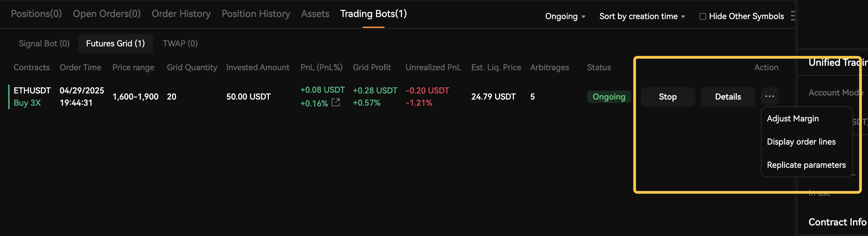Screen dimensions: 868x236
Task: Click the ETHUSDT contract name
Action: 32,90
